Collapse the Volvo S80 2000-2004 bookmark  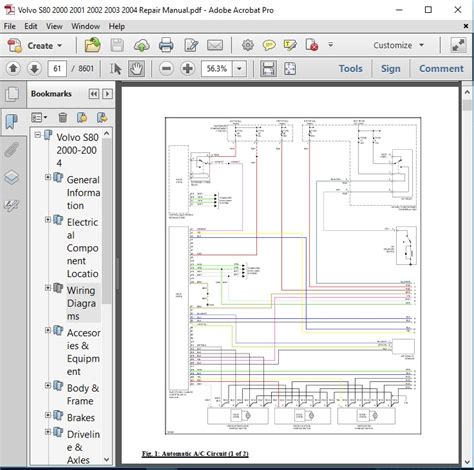[x=38, y=135]
